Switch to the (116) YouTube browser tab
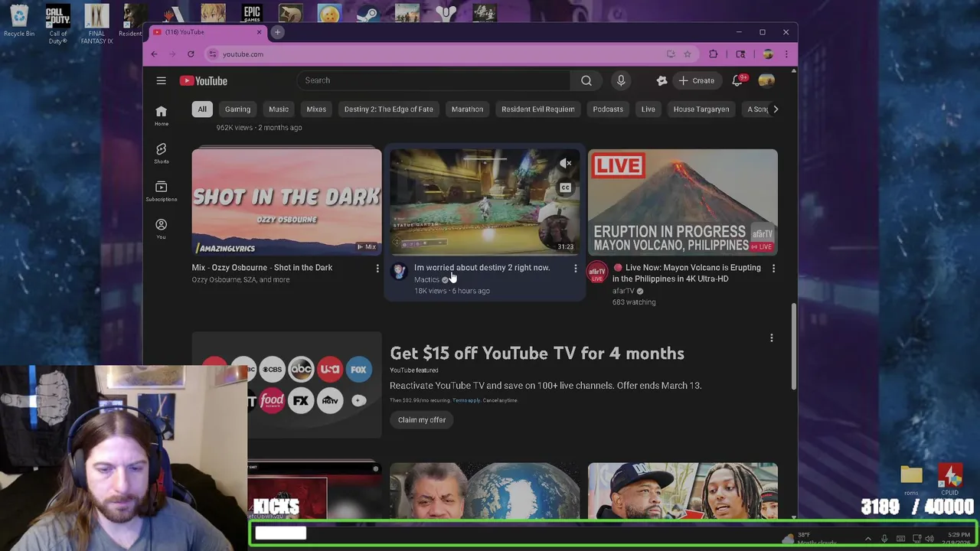Image resolution: width=980 pixels, height=551 pixels. (x=207, y=32)
